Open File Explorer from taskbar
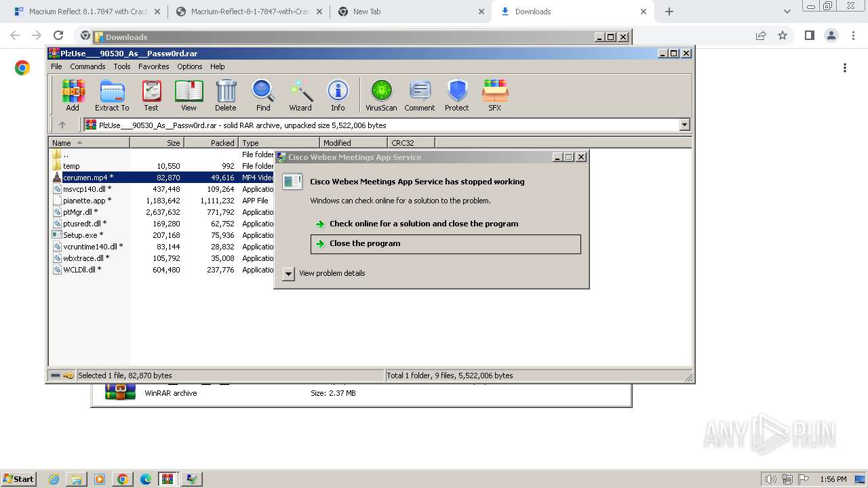 77,479
